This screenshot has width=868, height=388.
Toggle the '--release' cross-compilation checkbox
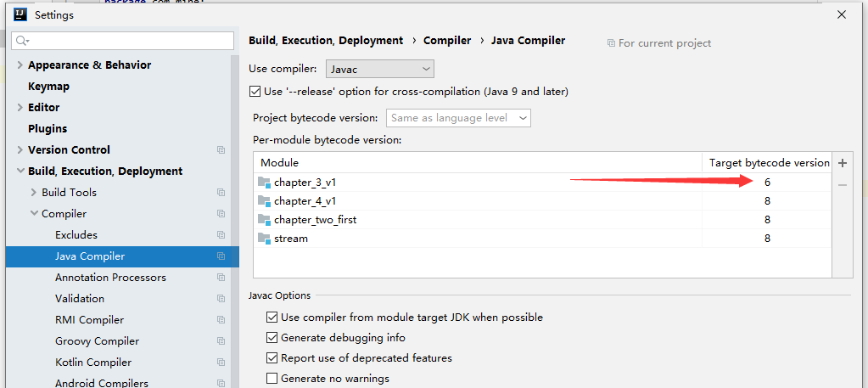click(255, 92)
